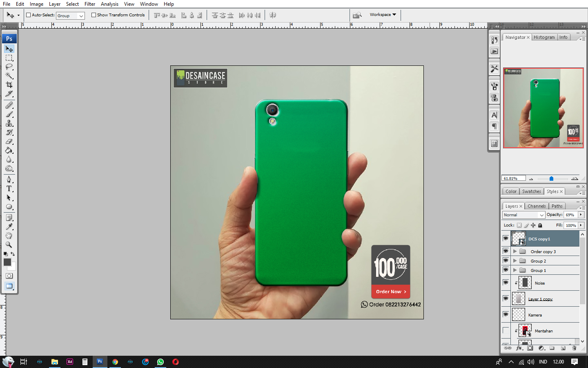Grab the Hand tool
The height and width of the screenshot is (368, 588).
tap(9, 236)
